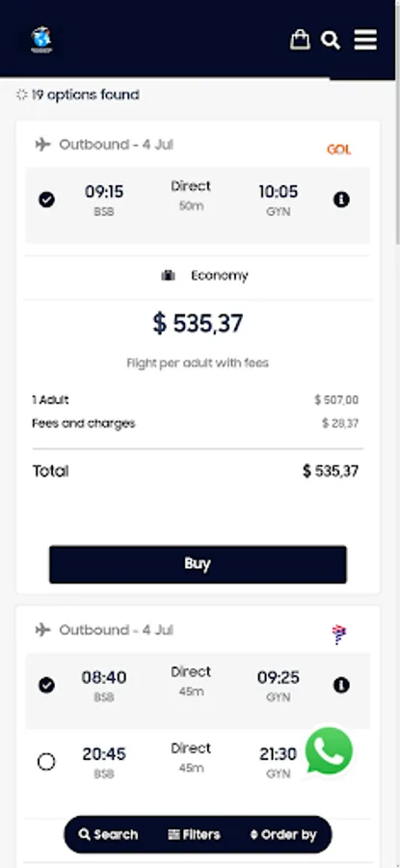This screenshot has width=400, height=868.
Task: Select the 08:40 flight option
Action: click(x=47, y=686)
